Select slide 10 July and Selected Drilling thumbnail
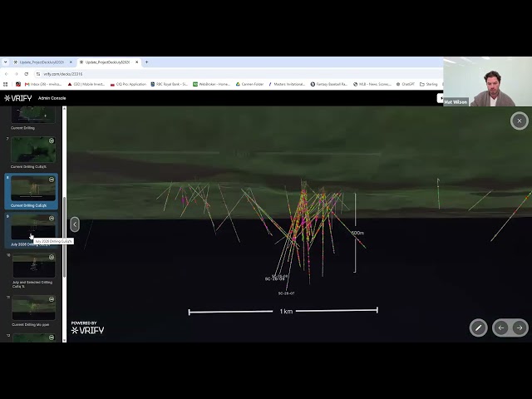This screenshot has width=532, height=399. click(33, 265)
